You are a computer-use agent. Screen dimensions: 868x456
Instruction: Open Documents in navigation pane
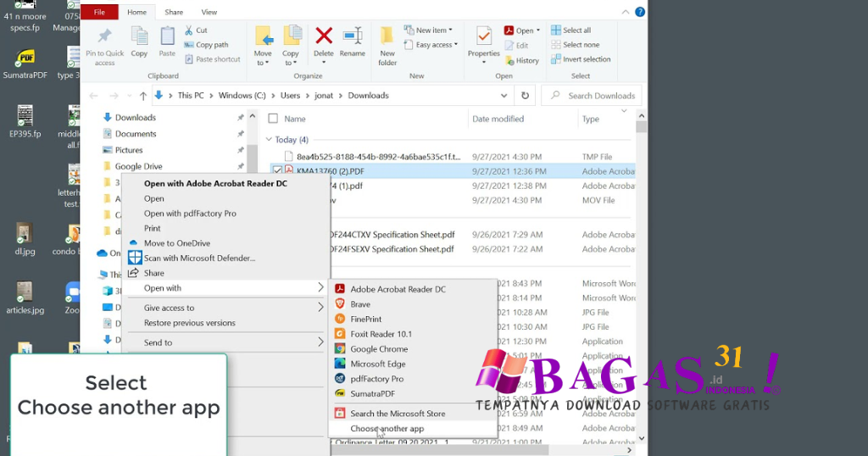135,134
